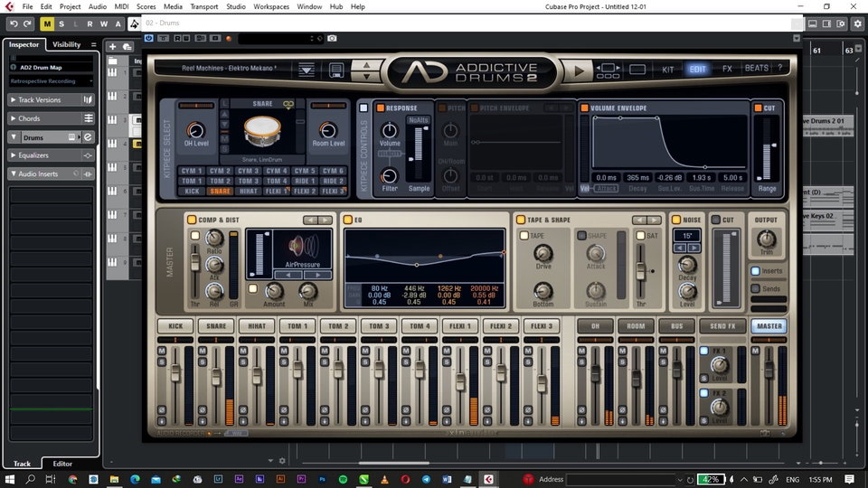Click the Addictive Drums compact view rectangle icon
The image size is (868, 488).
637,70
